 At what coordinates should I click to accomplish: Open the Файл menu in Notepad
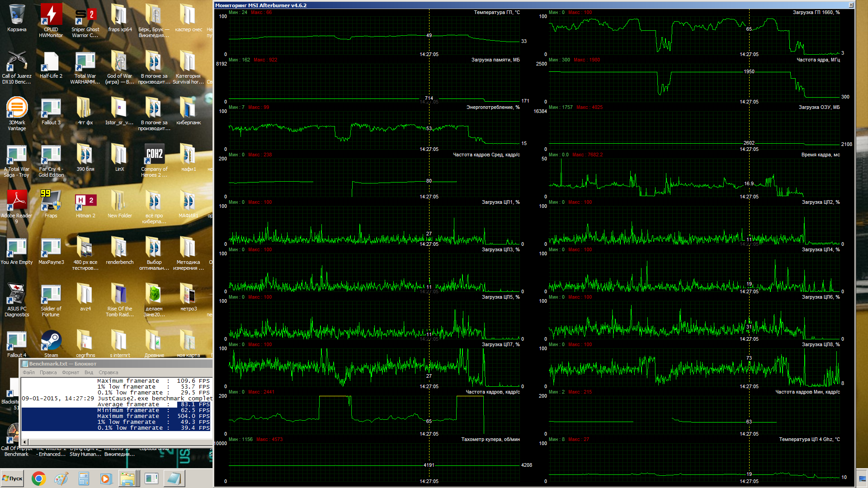pos(28,372)
